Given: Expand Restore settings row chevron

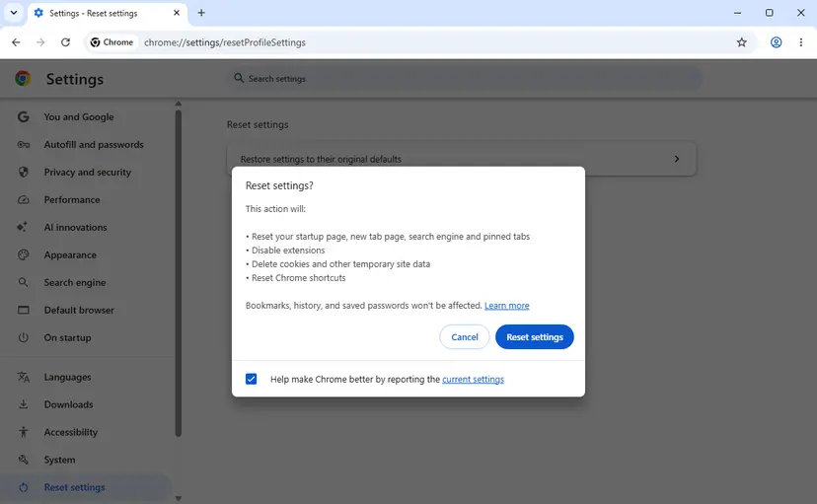Looking at the screenshot, I should (x=676, y=159).
